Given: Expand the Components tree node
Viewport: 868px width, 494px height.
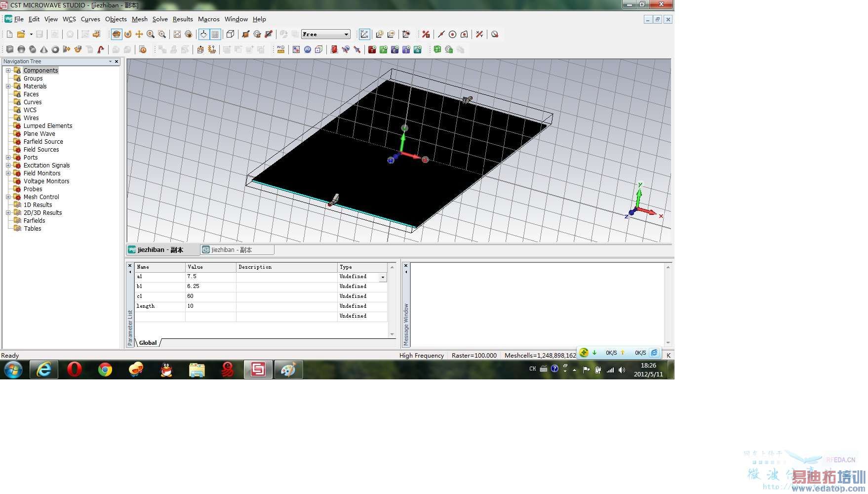Looking at the screenshot, I should 8,71.
